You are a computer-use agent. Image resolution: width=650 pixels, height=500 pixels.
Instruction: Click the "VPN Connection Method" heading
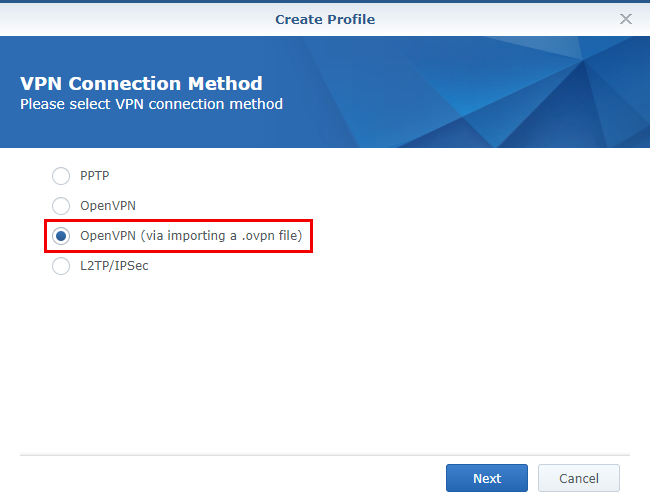pyautogui.click(x=141, y=83)
